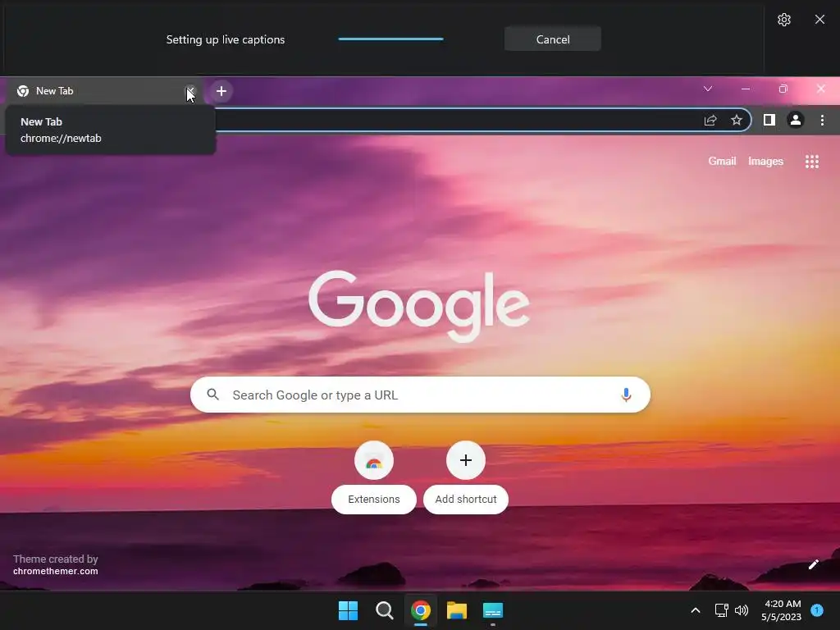Click the magnifier icon in the search box
Screen dimensions: 840x630
coord(212,395)
